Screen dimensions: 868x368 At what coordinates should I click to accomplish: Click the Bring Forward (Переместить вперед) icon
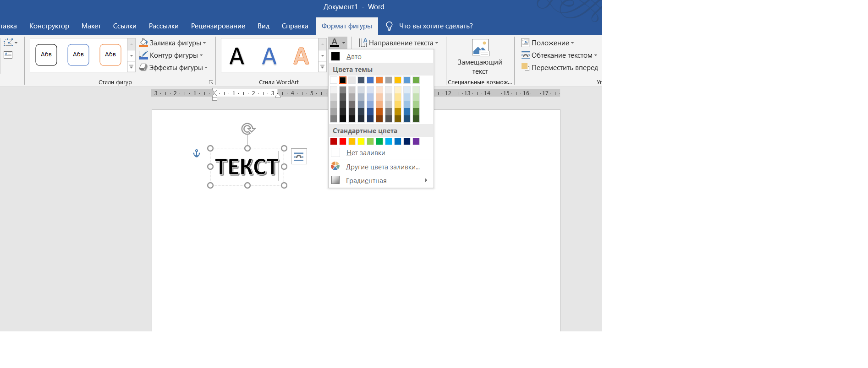(526, 67)
